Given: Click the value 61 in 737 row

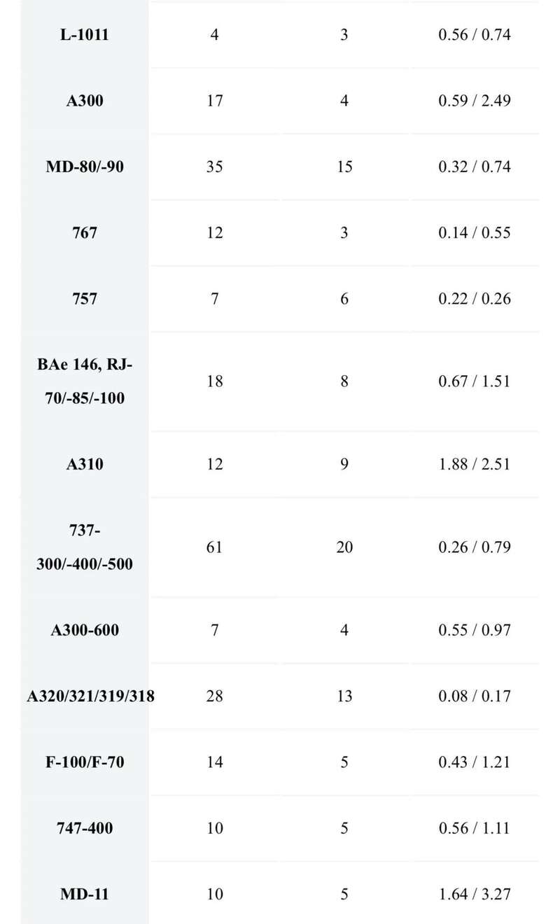Looking at the screenshot, I should point(215,547).
